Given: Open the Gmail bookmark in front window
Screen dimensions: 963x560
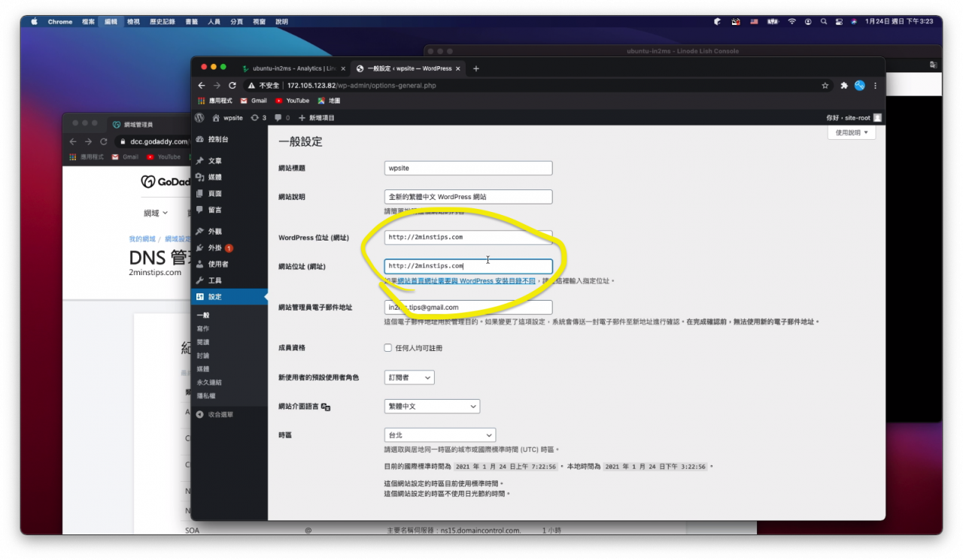Looking at the screenshot, I should tap(254, 101).
